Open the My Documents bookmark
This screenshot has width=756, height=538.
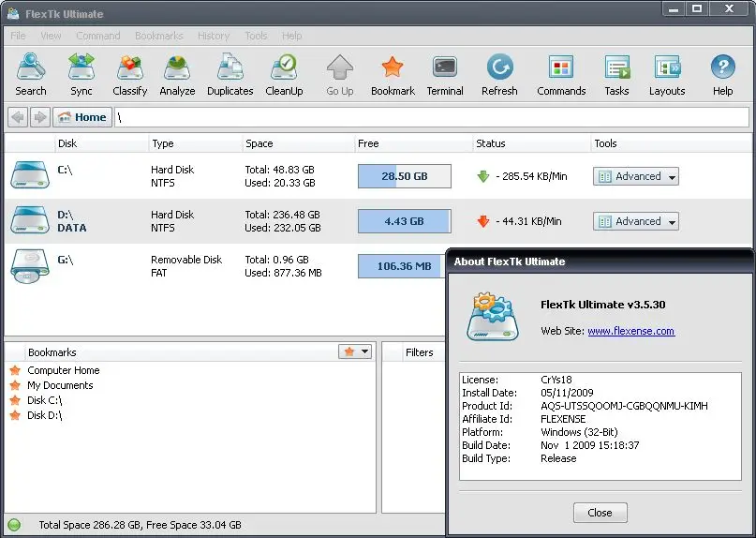[x=60, y=385]
